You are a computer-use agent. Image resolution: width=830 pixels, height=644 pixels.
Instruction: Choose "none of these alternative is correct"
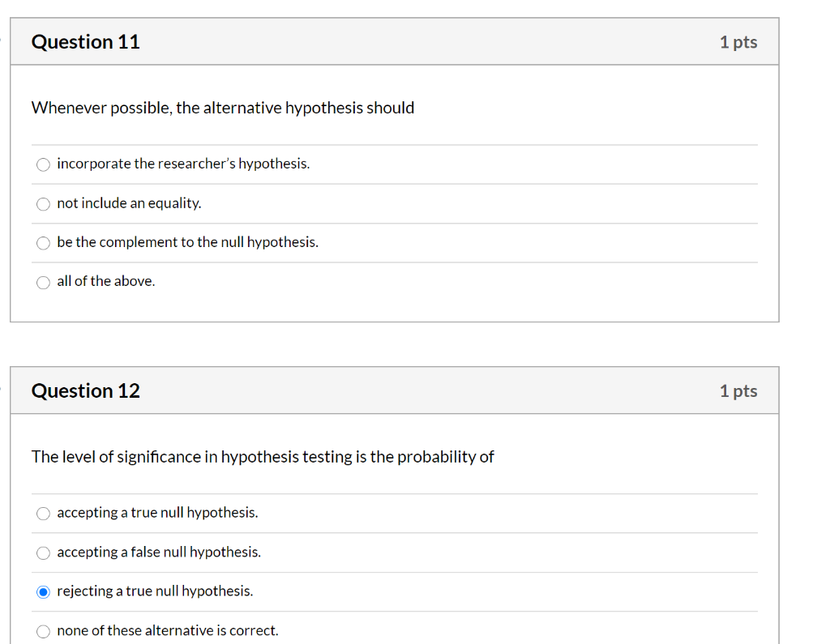point(43,631)
